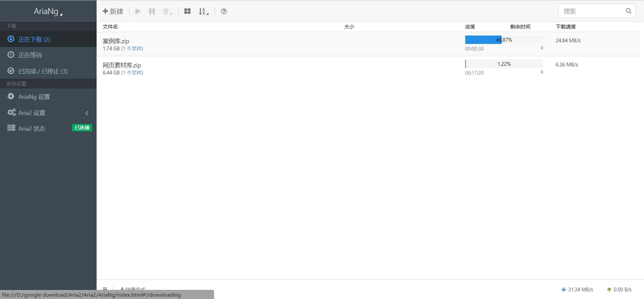This screenshot has height=299, width=644.
Task: Select all tasks using the grid icon
Action: (x=187, y=11)
